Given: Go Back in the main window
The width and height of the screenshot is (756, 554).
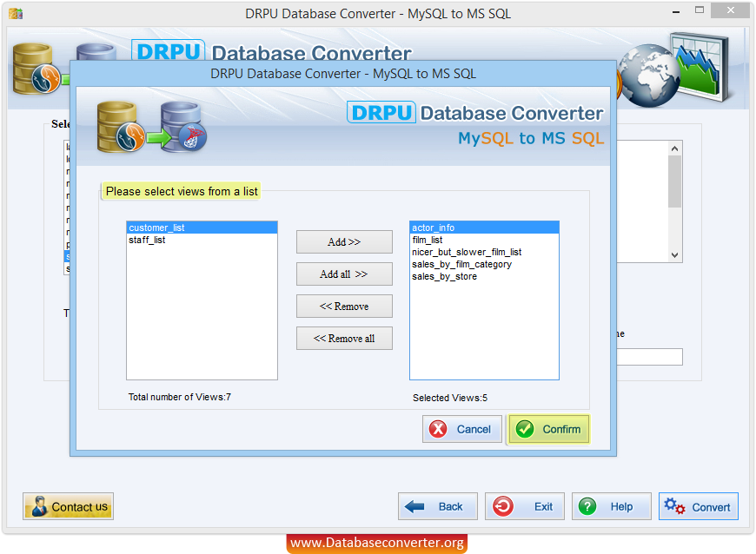Looking at the screenshot, I should tap(438, 506).
